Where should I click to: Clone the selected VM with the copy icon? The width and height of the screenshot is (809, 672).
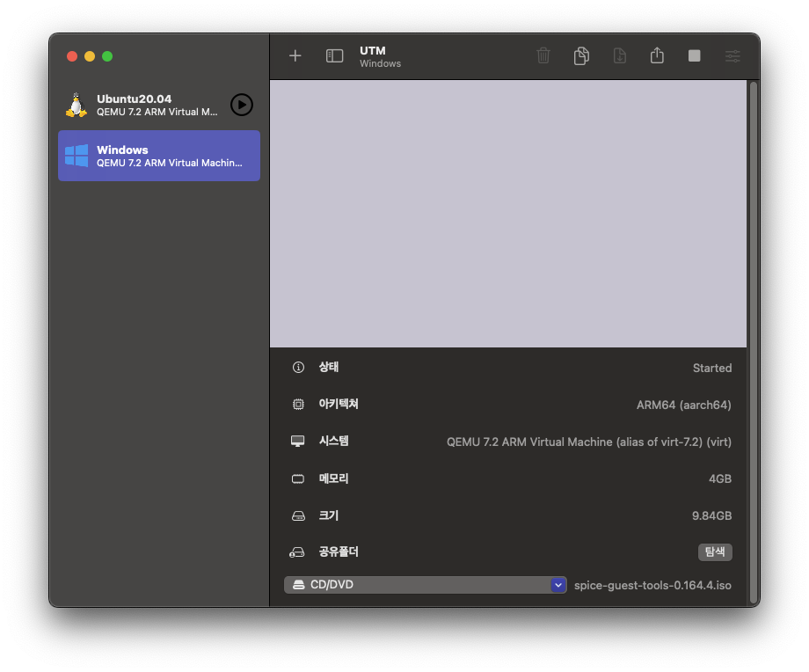(581, 55)
